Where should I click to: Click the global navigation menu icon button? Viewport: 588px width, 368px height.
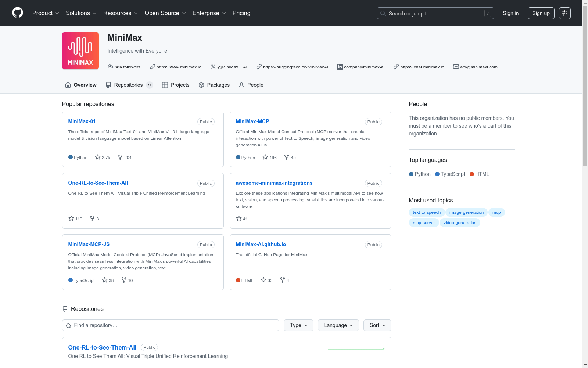[x=565, y=13]
